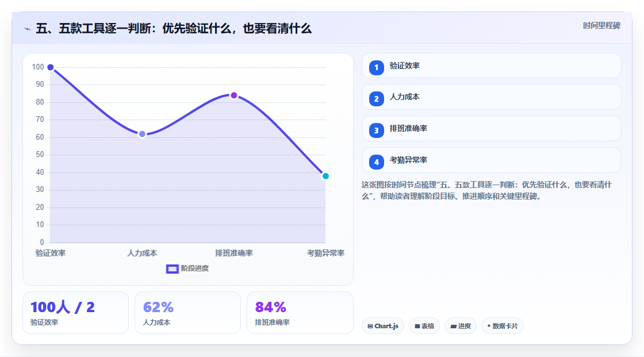Select the 考勤异常率 milestone row
644x357 pixels.
click(x=491, y=160)
